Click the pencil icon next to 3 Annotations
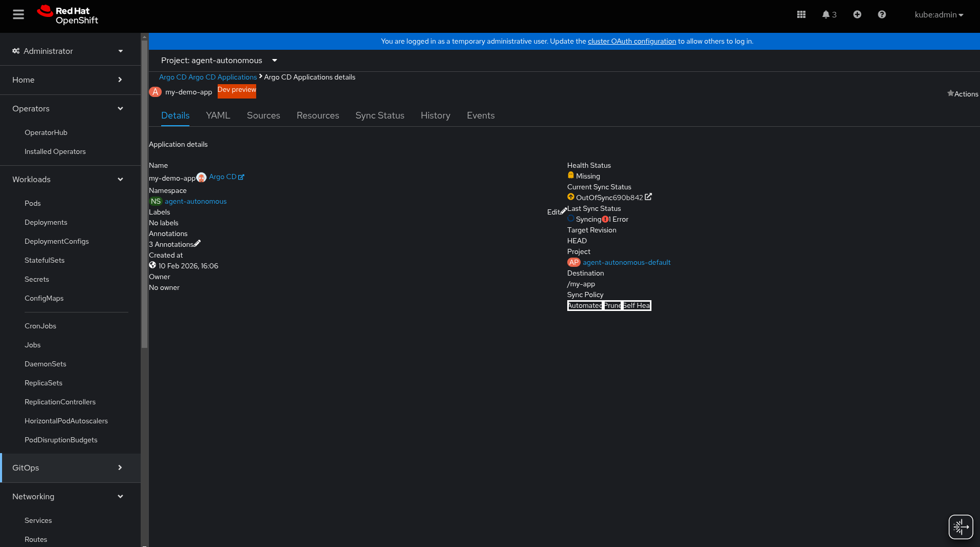This screenshot has width=980, height=547. (x=197, y=243)
